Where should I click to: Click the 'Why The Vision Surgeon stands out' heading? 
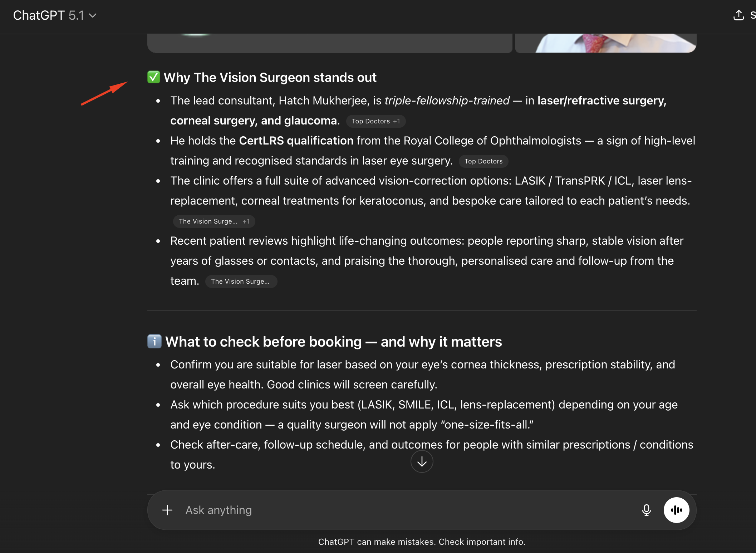coord(270,78)
